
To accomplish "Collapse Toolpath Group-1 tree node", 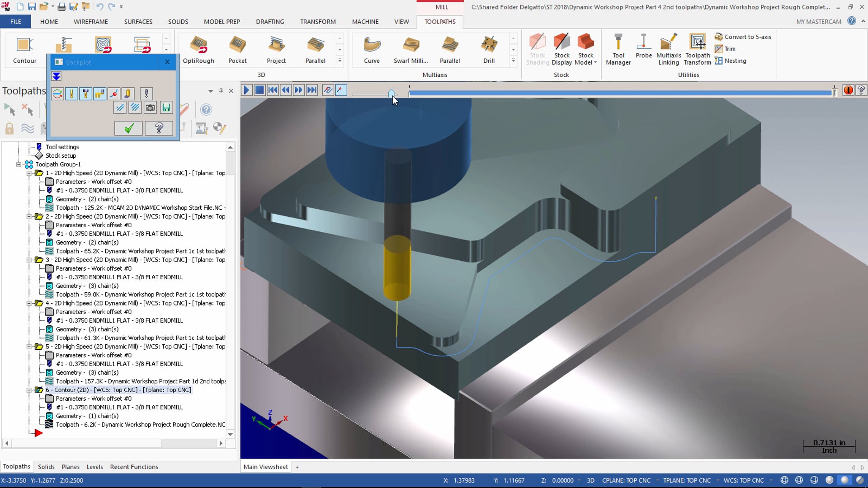I will (x=19, y=164).
